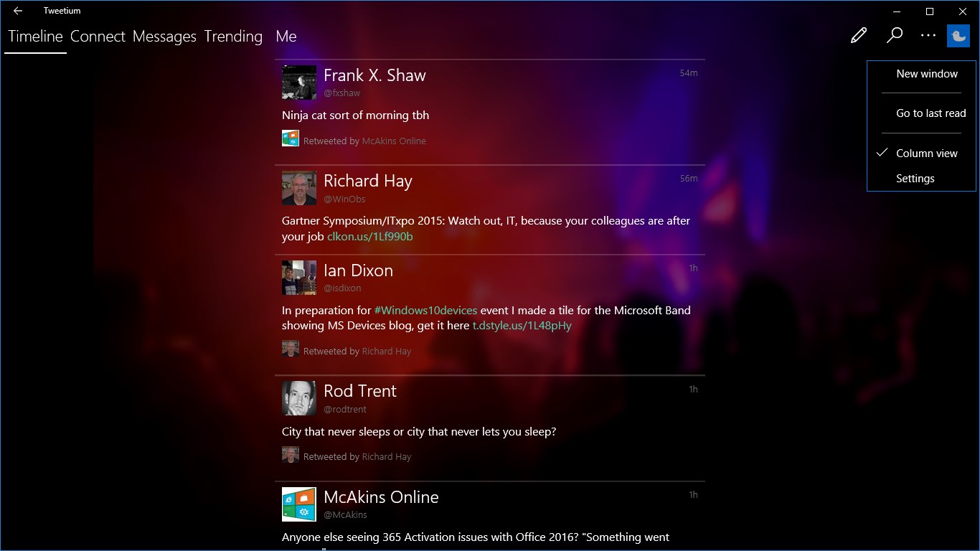This screenshot has height=551, width=980.
Task: Open search with the magnifier icon
Action: pyautogui.click(x=894, y=36)
